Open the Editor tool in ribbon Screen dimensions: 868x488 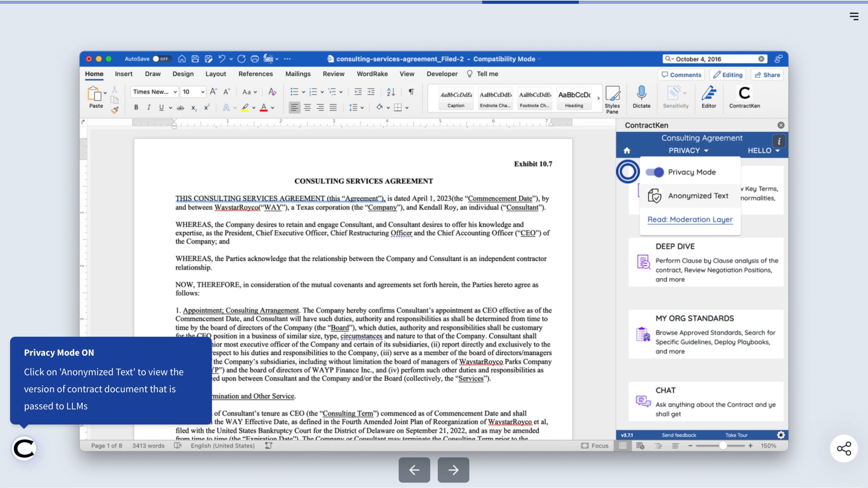tap(709, 93)
